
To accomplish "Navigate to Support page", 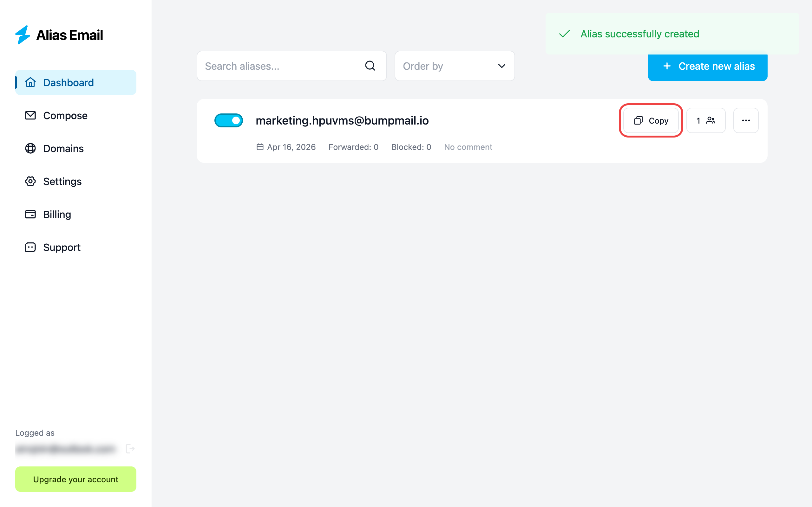I will coord(62,247).
